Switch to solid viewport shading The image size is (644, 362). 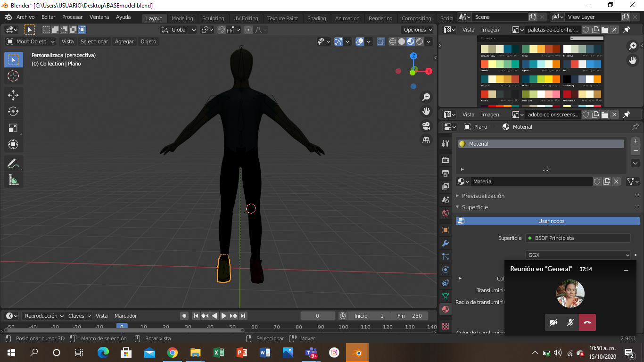pyautogui.click(x=402, y=41)
